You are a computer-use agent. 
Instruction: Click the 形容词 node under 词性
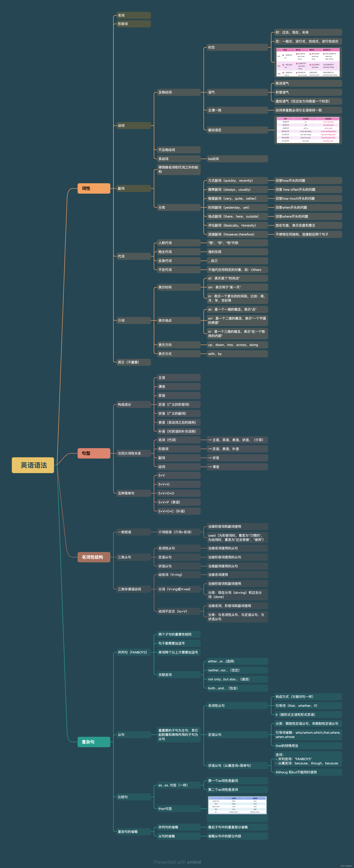tap(134, 24)
